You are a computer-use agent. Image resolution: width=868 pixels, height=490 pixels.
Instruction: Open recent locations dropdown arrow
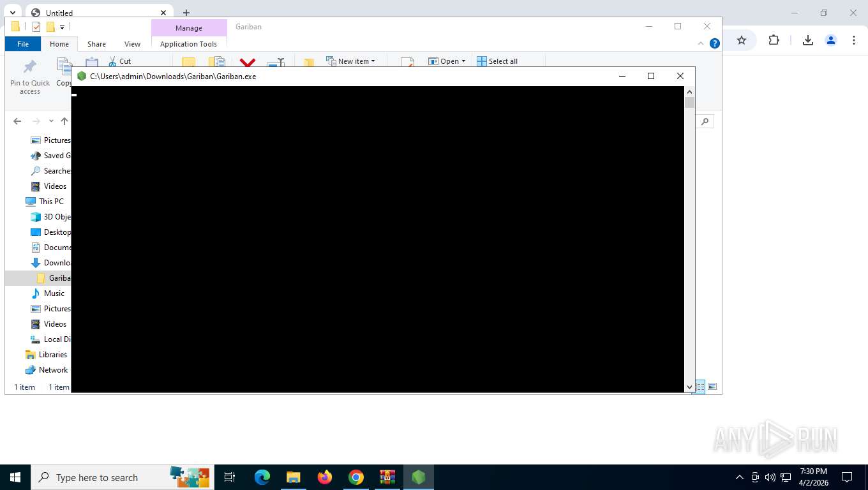point(51,121)
